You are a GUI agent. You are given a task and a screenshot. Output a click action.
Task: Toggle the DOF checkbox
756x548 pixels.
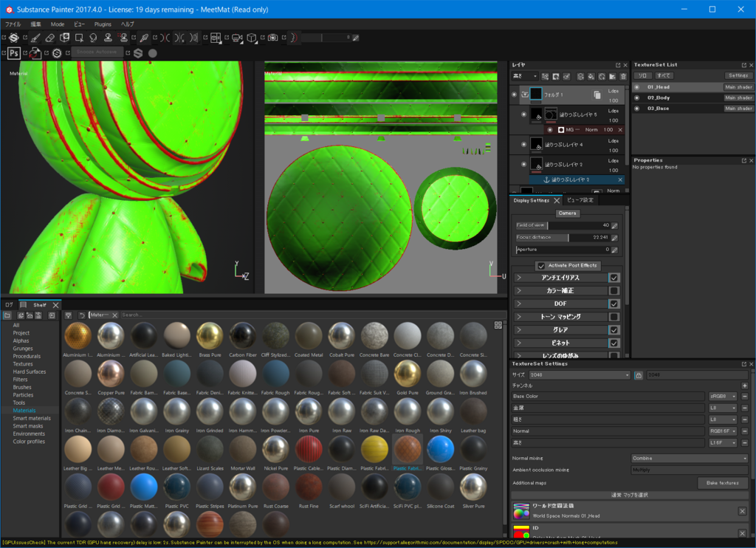[x=614, y=304]
